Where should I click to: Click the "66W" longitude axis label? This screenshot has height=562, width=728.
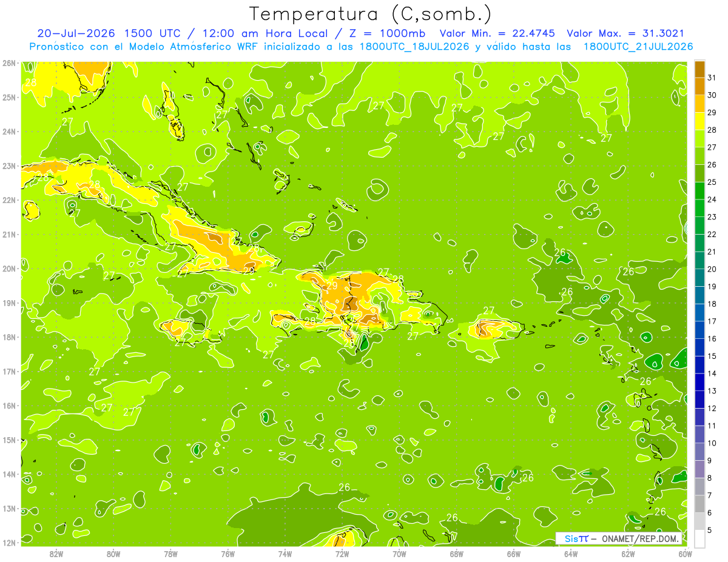[514, 554]
